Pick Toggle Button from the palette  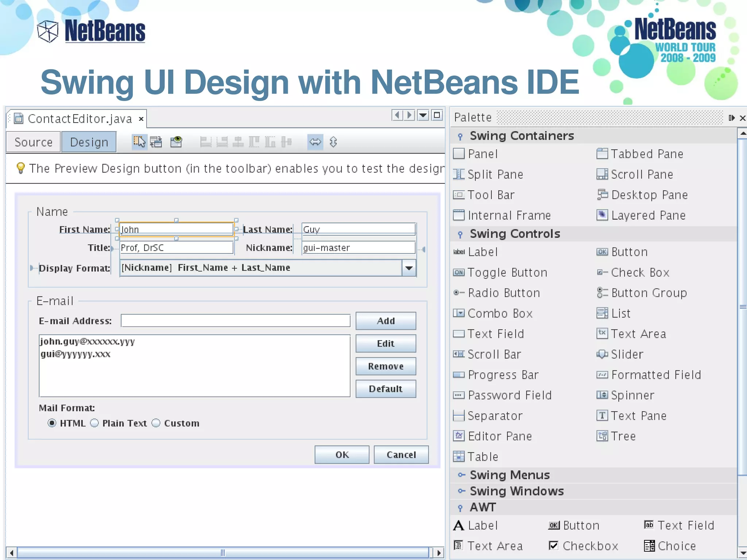tap(500, 272)
